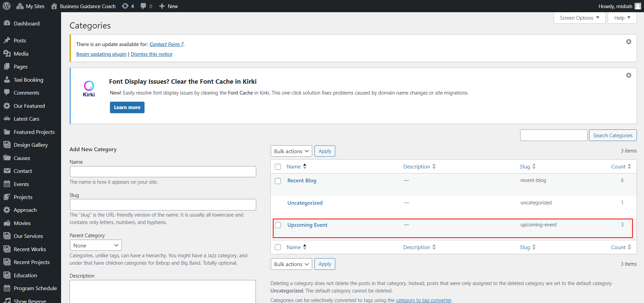This screenshot has height=303, width=644.
Task: Click the new category Name input field
Action: coord(163,171)
